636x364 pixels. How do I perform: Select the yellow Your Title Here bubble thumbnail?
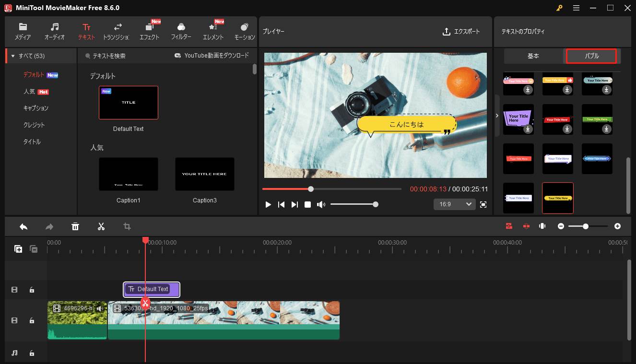[557, 198]
